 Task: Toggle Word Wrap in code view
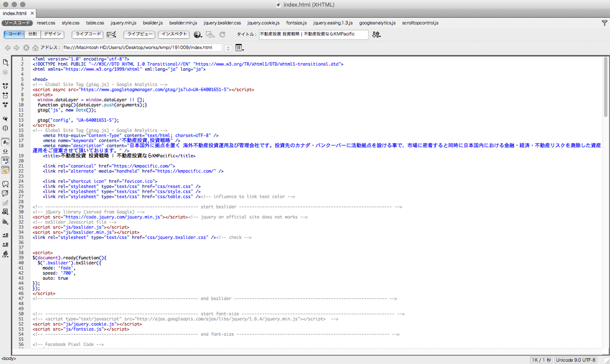pos(5,161)
